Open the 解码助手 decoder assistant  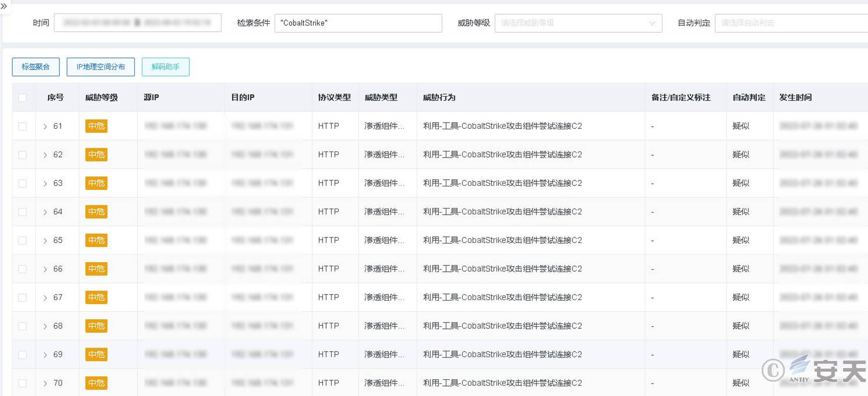coord(166,67)
